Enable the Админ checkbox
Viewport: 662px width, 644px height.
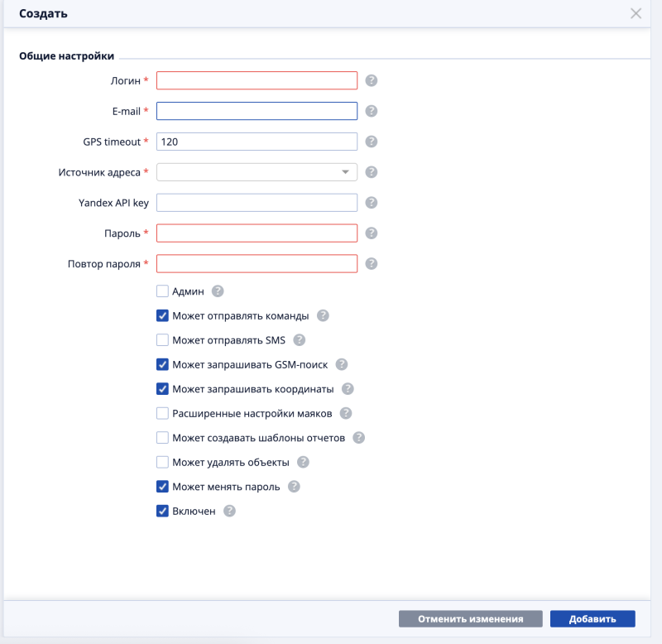[162, 291]
